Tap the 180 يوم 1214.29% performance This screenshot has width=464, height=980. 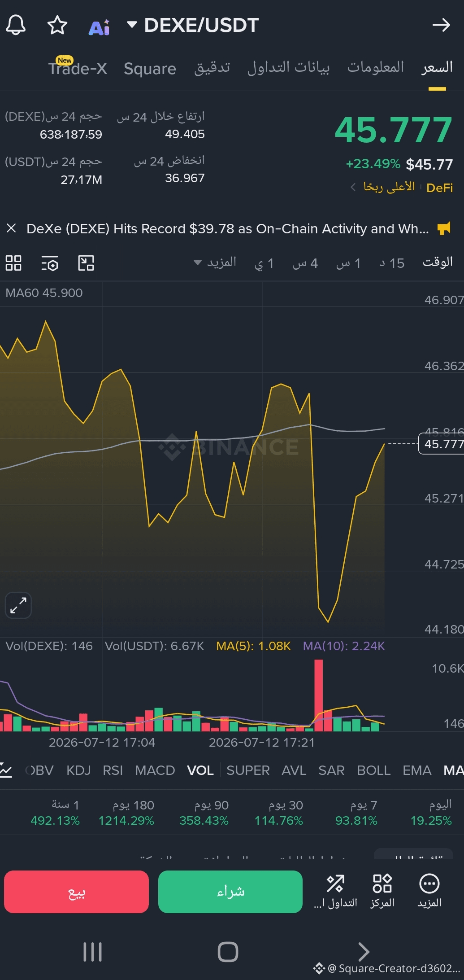coord(126,813)
